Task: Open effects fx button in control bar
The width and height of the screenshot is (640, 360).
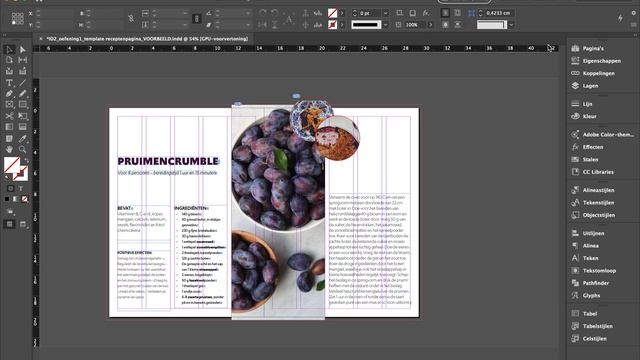Action: (426, 13)
